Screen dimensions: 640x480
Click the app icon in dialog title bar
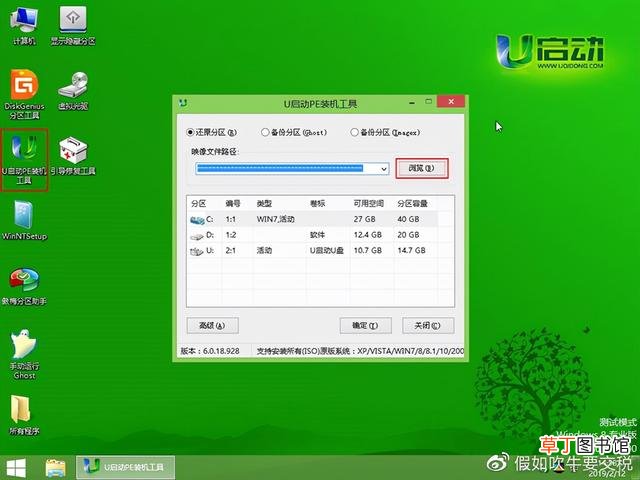click(183, 103)
